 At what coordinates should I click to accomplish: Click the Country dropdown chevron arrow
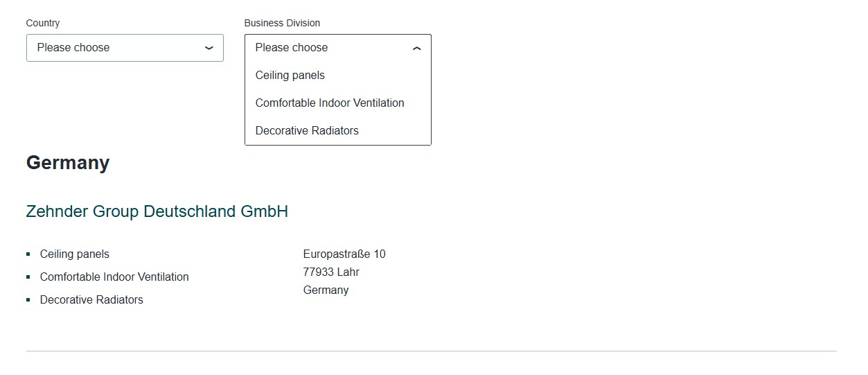pyautogui.click(x=209, y=48)
